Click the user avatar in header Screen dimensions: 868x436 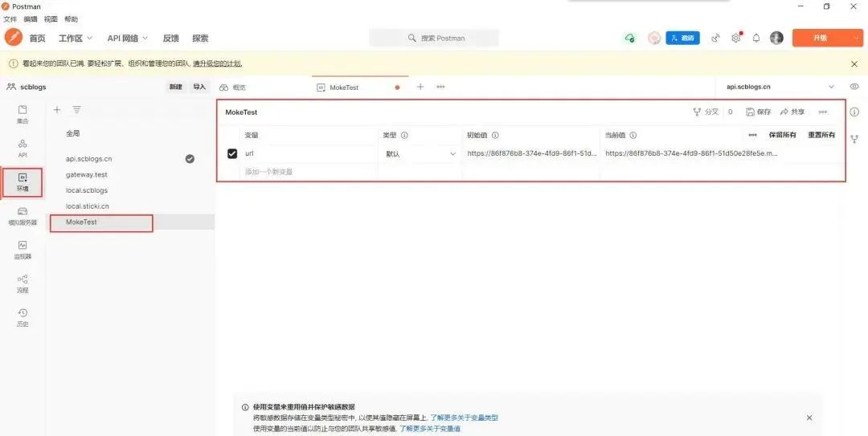pos(776,38)
